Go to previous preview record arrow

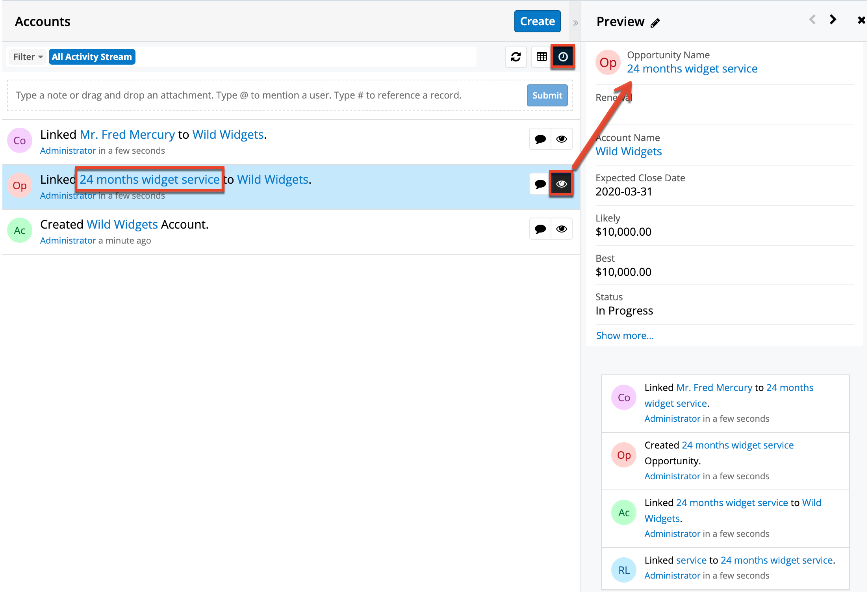[812, 20]
